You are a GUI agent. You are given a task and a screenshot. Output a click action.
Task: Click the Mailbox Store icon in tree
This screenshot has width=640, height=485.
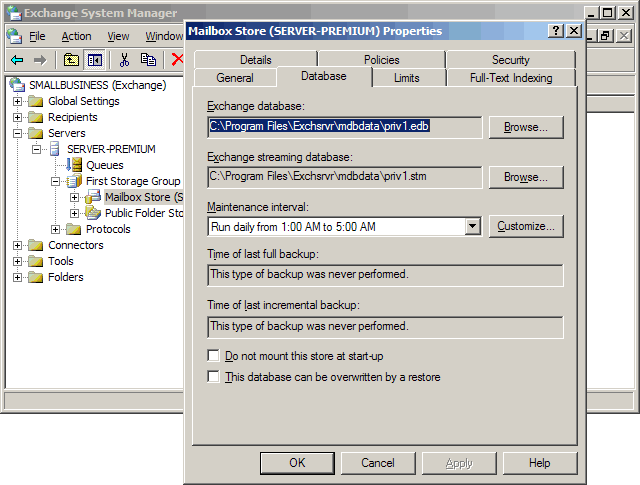point(93,196)
